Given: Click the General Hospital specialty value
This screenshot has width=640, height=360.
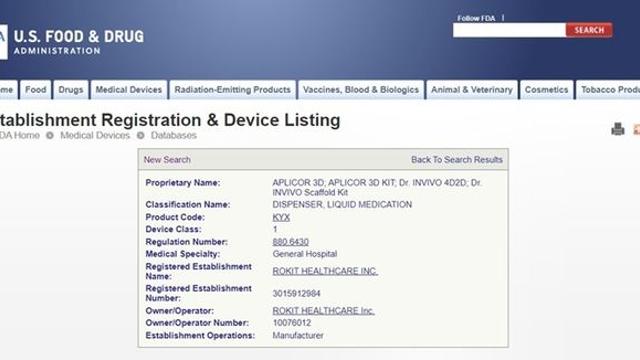Looking at the screenshot, I should 304,254.
